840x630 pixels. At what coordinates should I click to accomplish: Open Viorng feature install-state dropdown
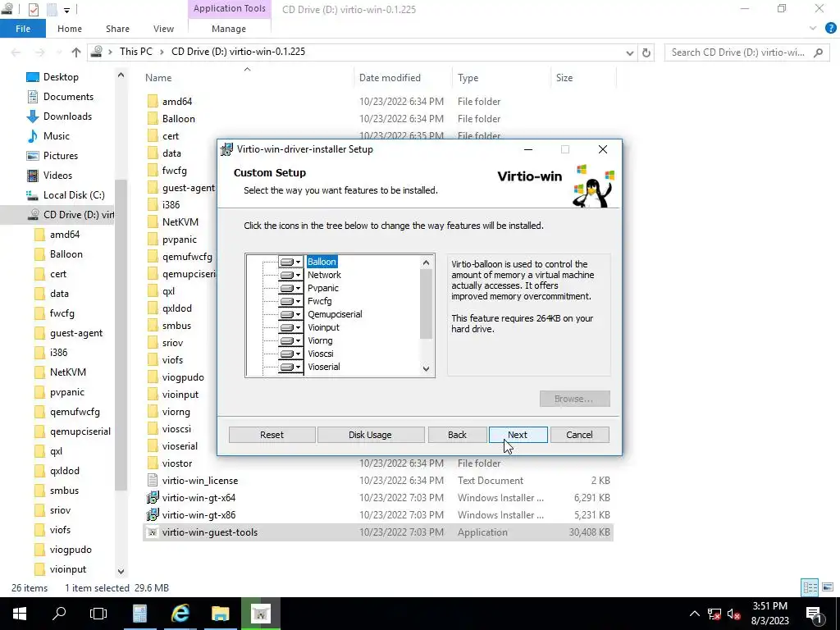[x=290, y=340]
